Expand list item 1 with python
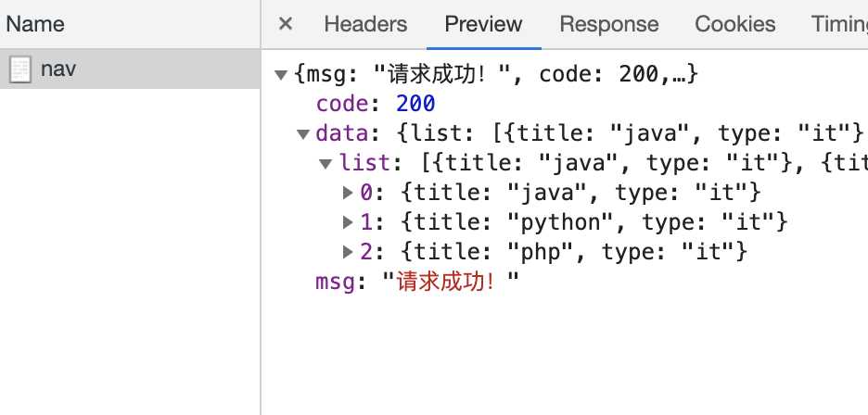 tap(348, 222)
